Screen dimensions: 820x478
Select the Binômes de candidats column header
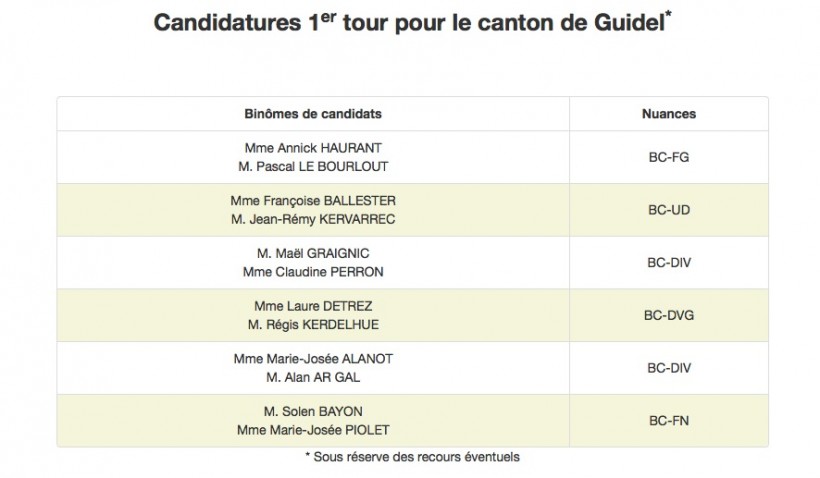(313, 113)
